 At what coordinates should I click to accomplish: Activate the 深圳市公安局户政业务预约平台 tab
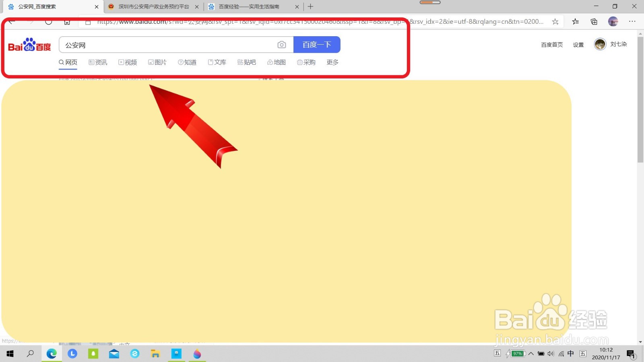pyautogui.click(x=154, y=7)
